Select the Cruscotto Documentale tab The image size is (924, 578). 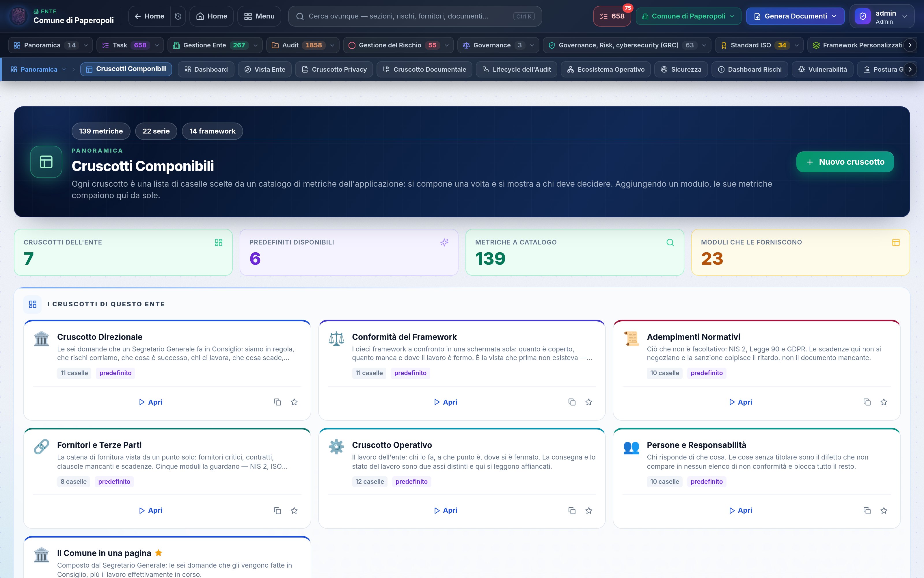tap(424, 69)
